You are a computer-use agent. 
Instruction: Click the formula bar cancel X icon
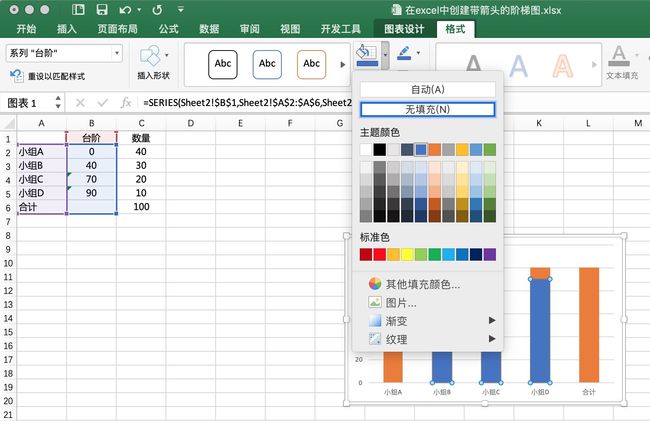pyautogui.click(x=80, y=103)
